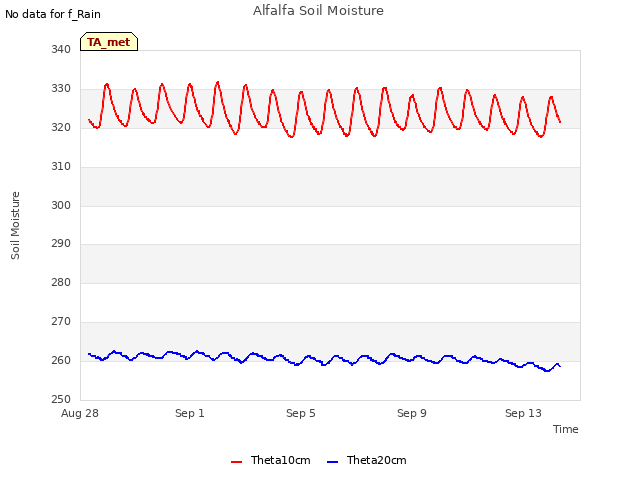The width and height of the screenshot is (640, 480).
Task: Click the 'No data for f_Rain' message
Action: [53, 14]
